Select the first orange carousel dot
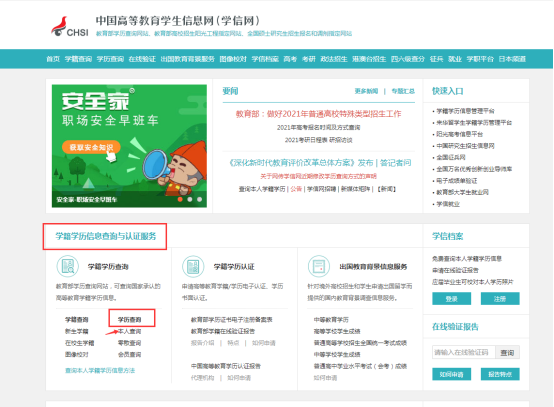The image size is (554, 407). (x=180, y=200)
